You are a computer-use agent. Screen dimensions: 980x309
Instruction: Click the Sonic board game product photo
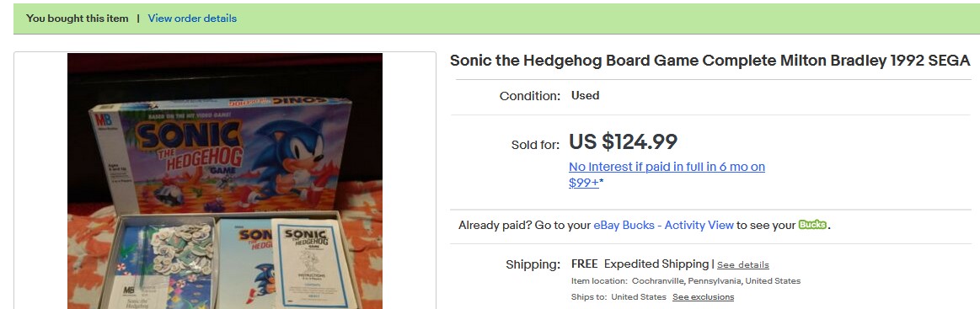pos(225,181)
